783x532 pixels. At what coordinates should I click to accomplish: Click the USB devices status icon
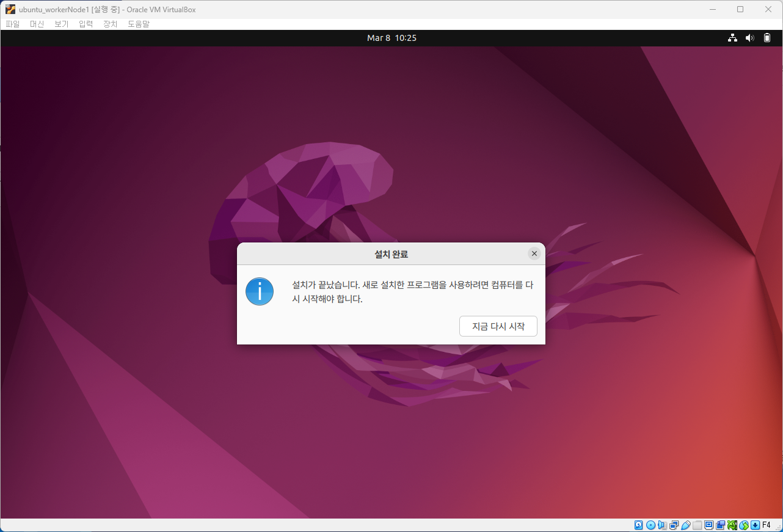tap(686, 525)
